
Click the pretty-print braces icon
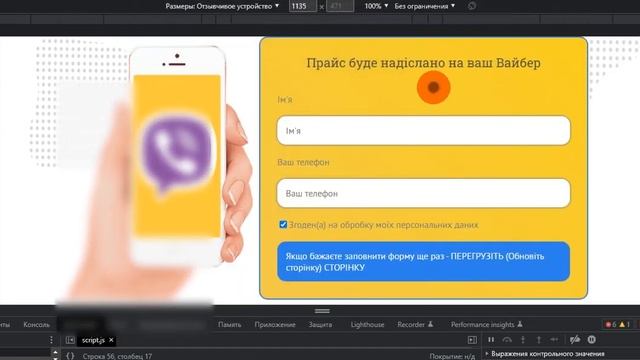pos(70,356)
